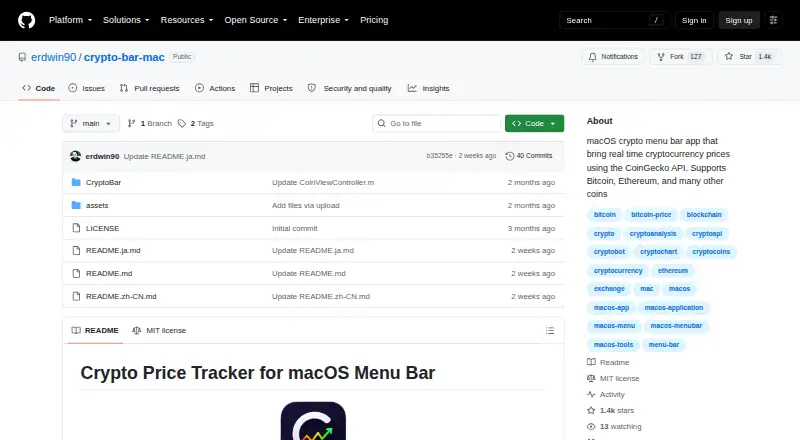Open the blockchain topic tag
The width and height of the screenshot is (800, 440).
pos(704,215)
